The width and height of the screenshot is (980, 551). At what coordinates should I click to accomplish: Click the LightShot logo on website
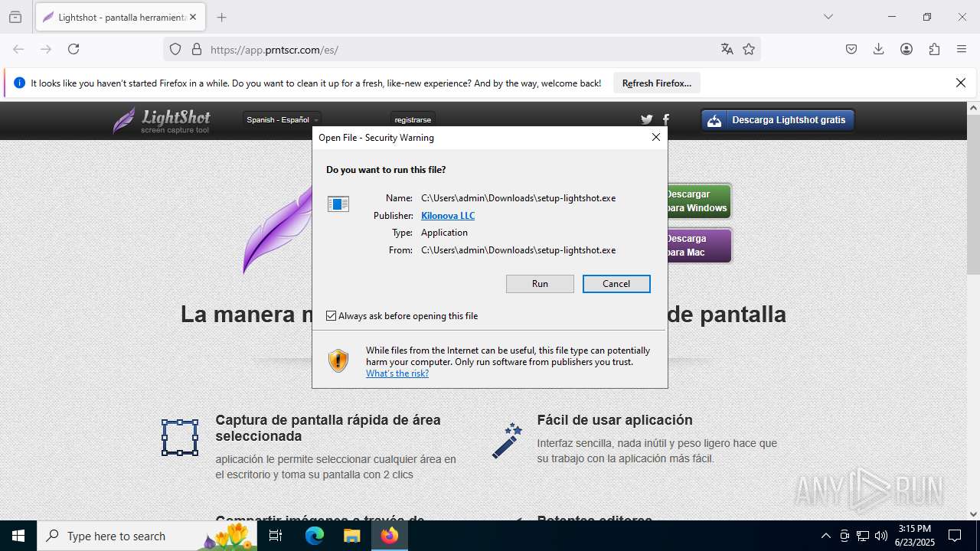(x=162, y=120)
